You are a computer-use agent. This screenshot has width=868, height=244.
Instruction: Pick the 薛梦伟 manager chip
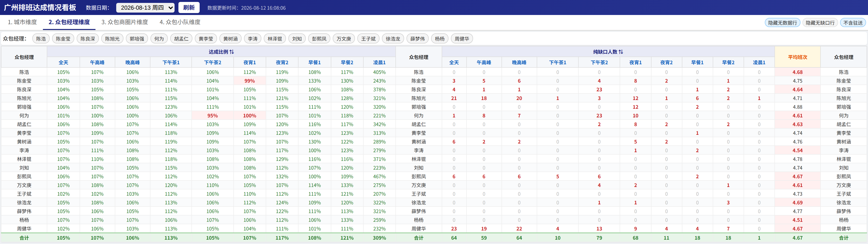418,38
